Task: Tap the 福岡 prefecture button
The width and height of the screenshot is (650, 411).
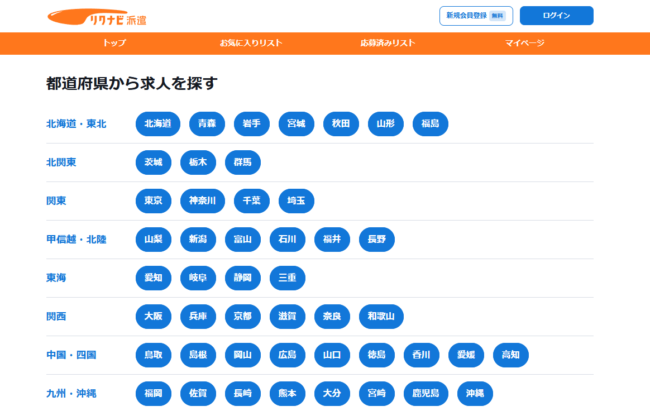Action: tap(153, 393)
